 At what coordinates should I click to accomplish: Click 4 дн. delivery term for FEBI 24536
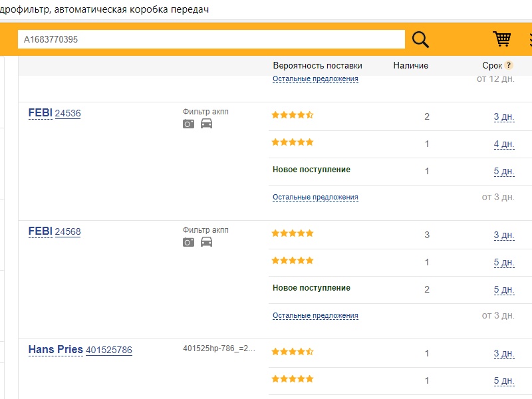point(503,144)
